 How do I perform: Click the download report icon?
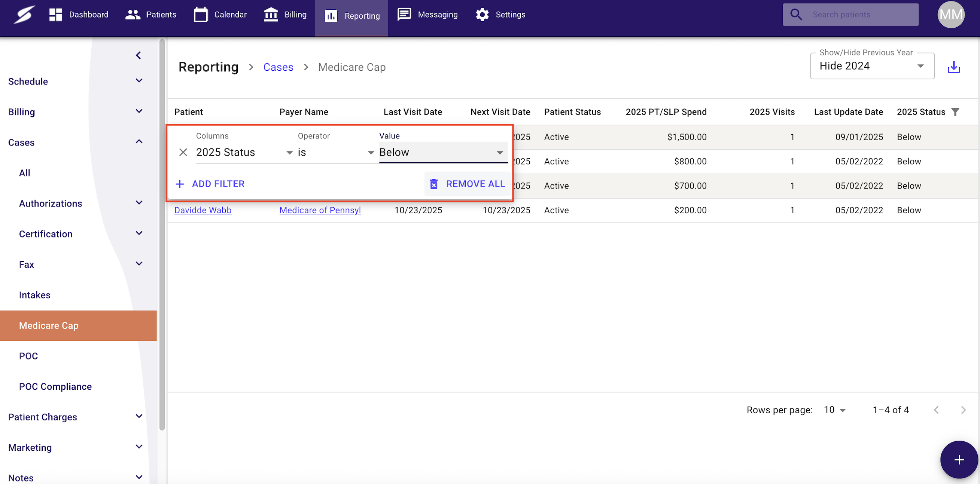point(953,67)
